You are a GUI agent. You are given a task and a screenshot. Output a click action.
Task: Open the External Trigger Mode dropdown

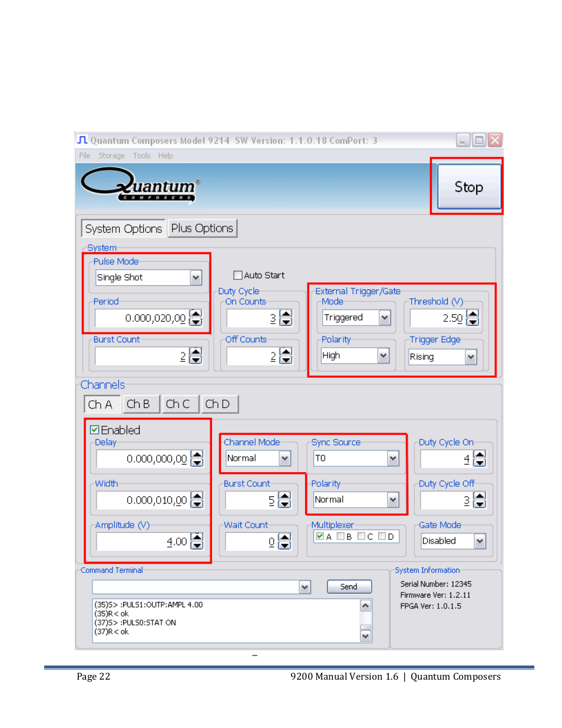coord(385,318)
